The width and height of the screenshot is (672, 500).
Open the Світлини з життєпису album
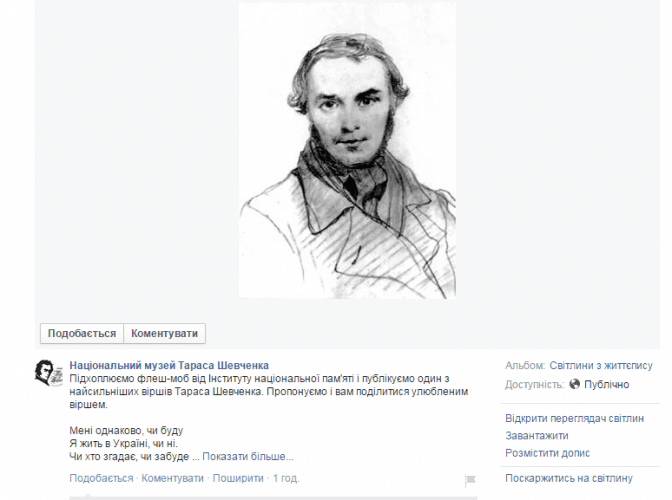pyautogui.click(x=601, y=365)
